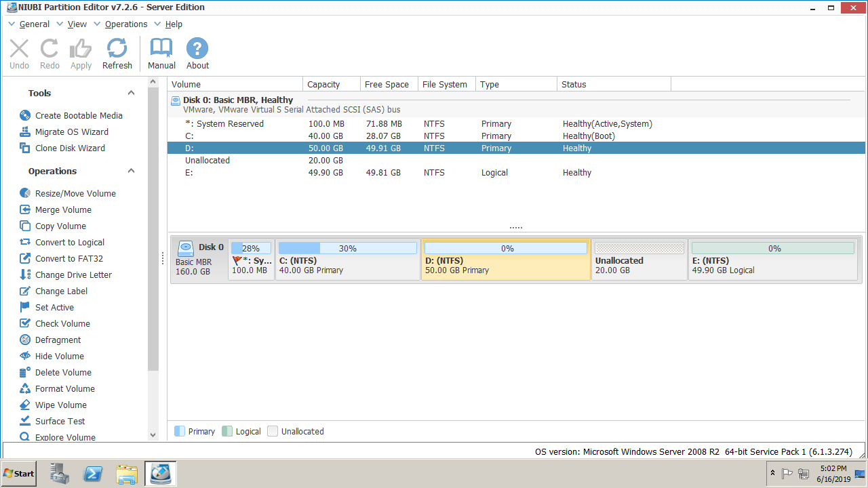Screen dimensions: 868x488
Task: Launch the Migrate OS Wizard
Action: (71, 132)
